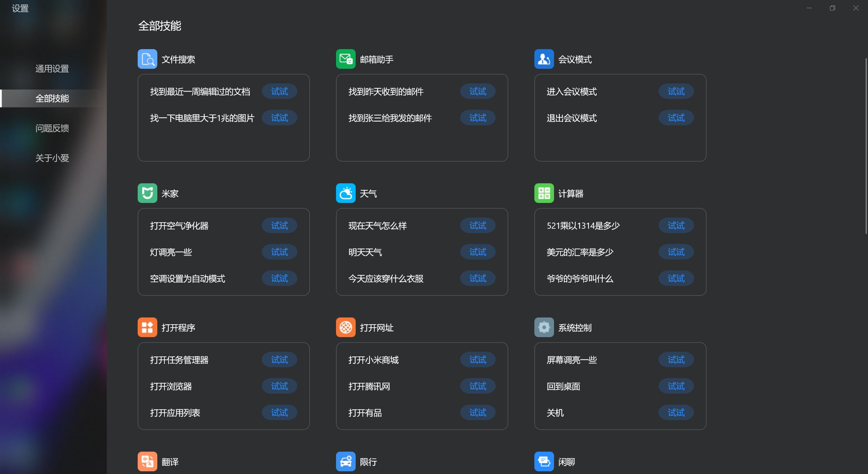Click the 天气 weather skill icon

coord(346,193)
